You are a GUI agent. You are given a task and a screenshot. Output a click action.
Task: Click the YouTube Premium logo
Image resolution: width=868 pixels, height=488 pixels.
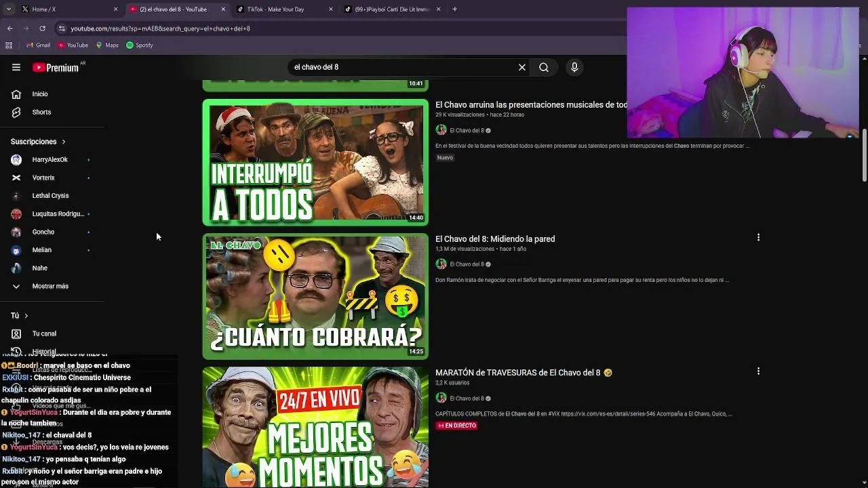56,68
